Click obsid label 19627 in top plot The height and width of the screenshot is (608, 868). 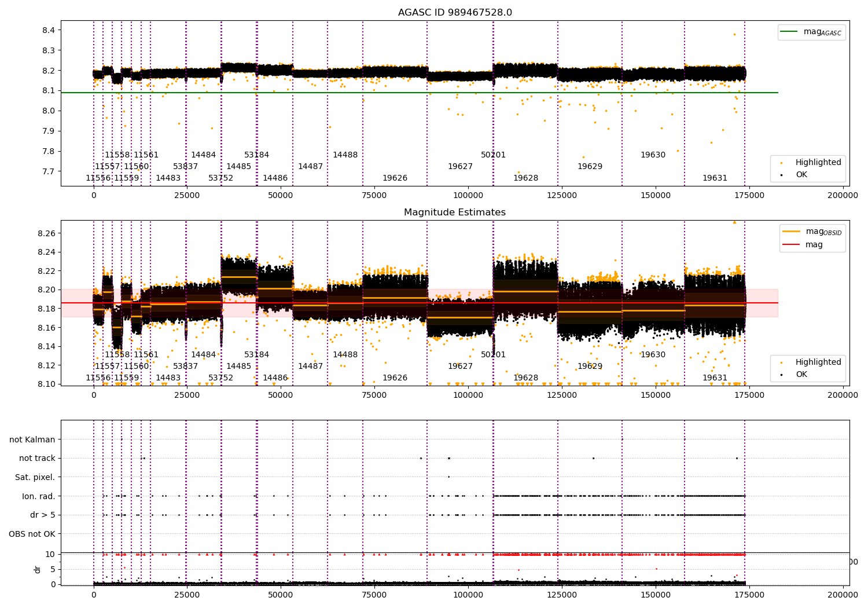(460, 166)
